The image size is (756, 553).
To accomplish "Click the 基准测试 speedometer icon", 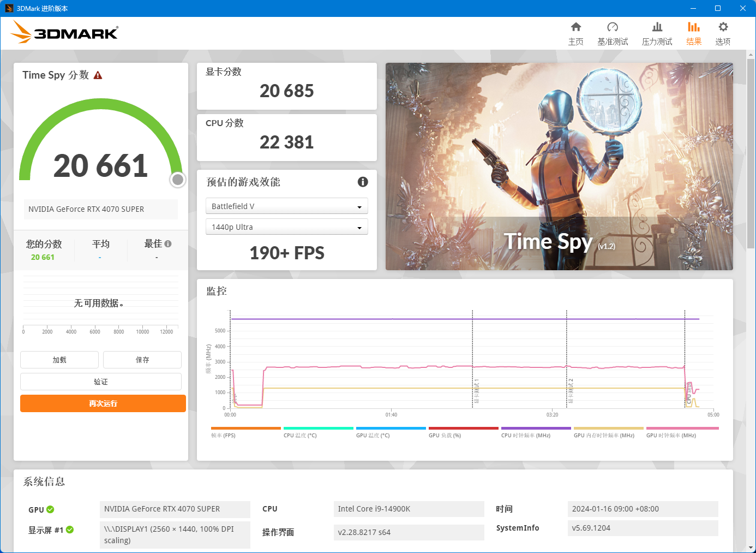I will click(613, 27).
